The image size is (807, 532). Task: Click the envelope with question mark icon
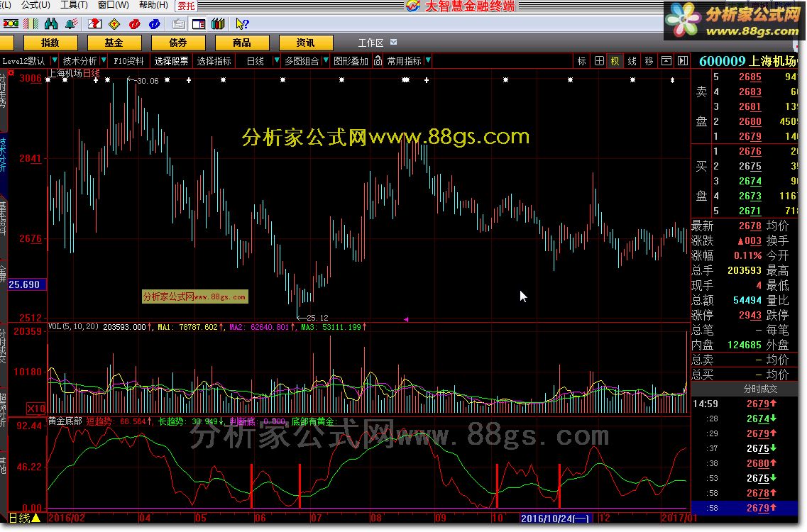94,23
